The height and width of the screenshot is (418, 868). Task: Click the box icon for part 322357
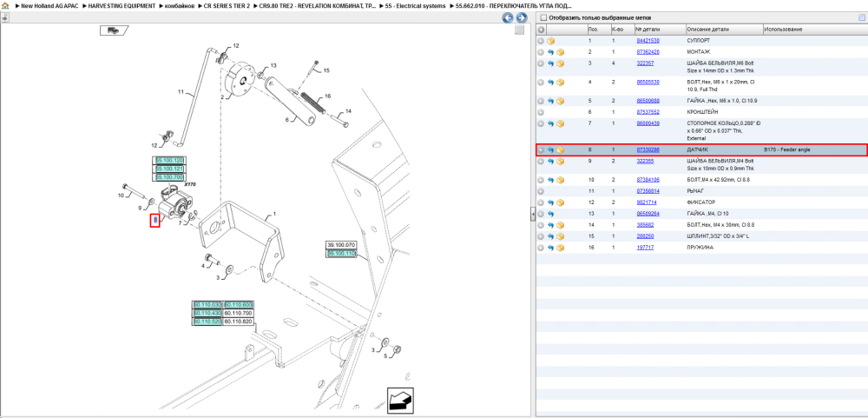click(x=560, y=63)
